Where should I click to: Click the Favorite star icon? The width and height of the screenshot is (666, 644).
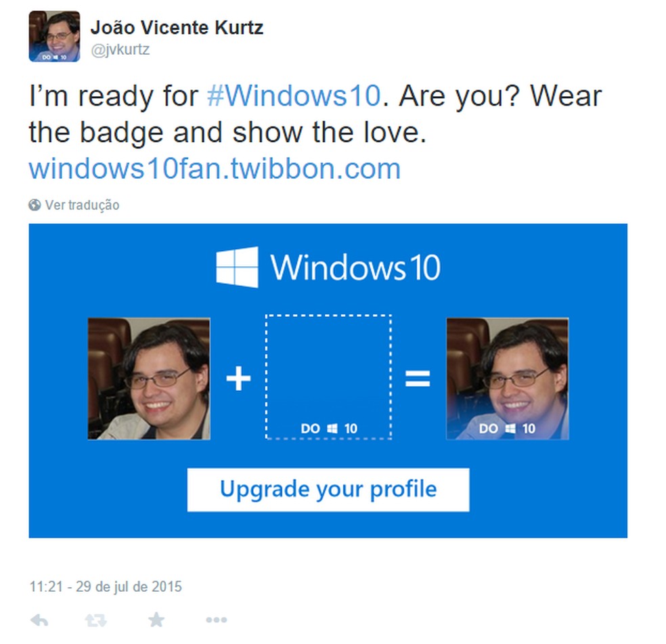click(156, 618)
